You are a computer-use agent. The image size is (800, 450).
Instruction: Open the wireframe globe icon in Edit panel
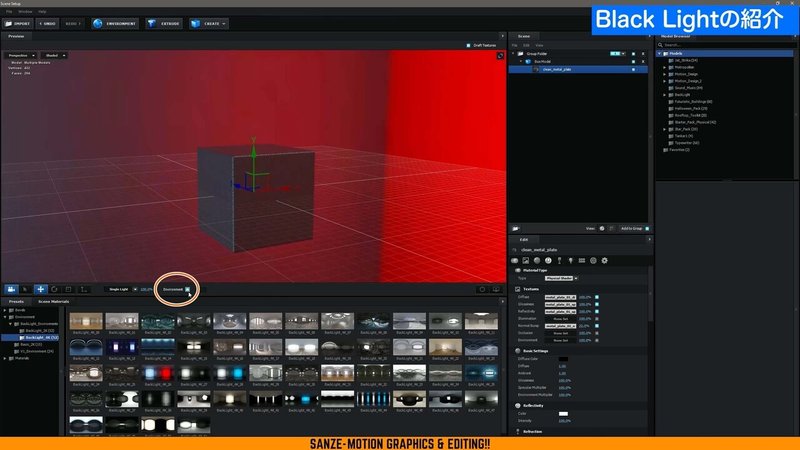593,261
